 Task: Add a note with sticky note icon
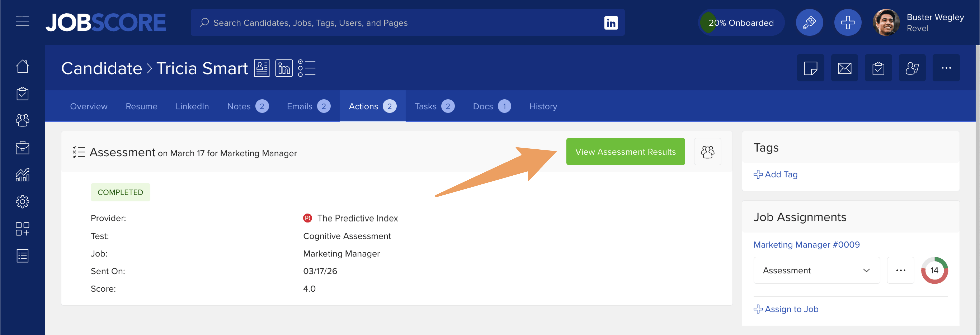point(810,68)
